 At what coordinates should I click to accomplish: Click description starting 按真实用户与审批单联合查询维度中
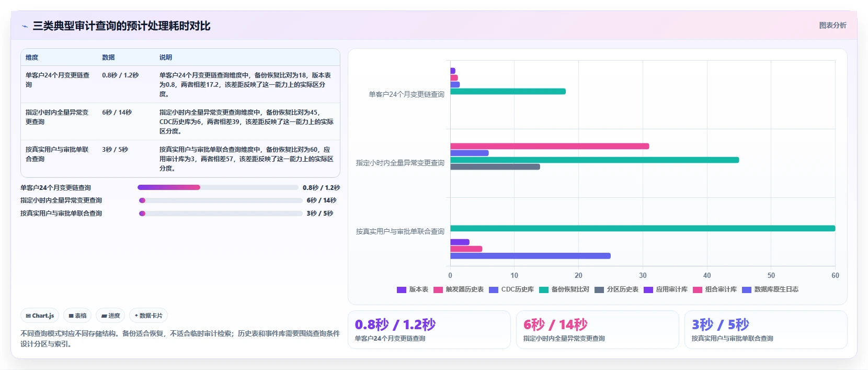tap(246, 159)
